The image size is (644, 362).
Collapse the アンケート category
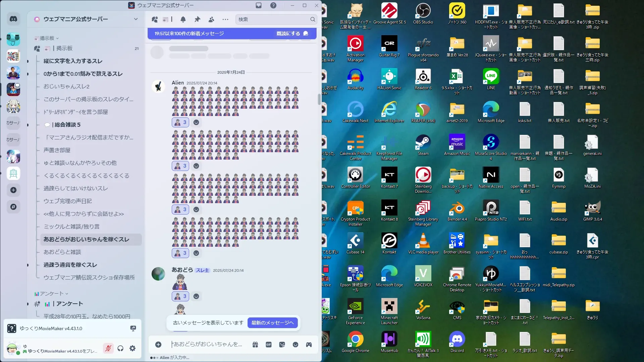(52, 294)
